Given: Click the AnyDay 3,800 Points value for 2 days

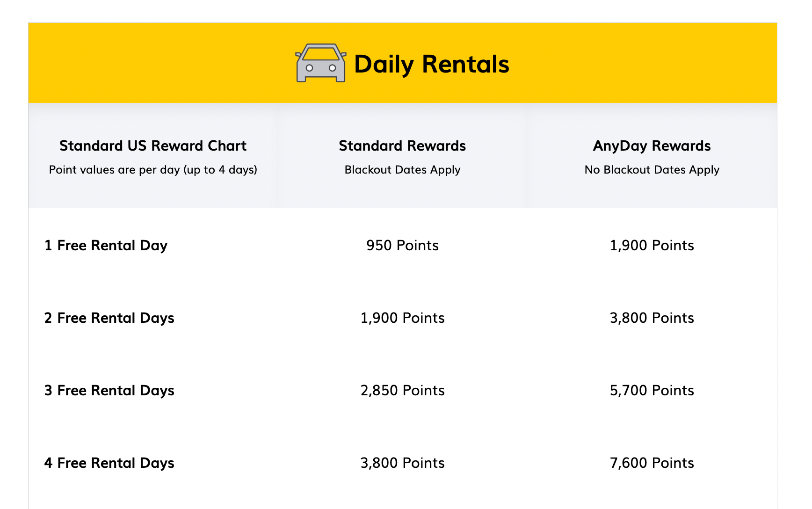Looking at the screenshot, I should 652,318.
